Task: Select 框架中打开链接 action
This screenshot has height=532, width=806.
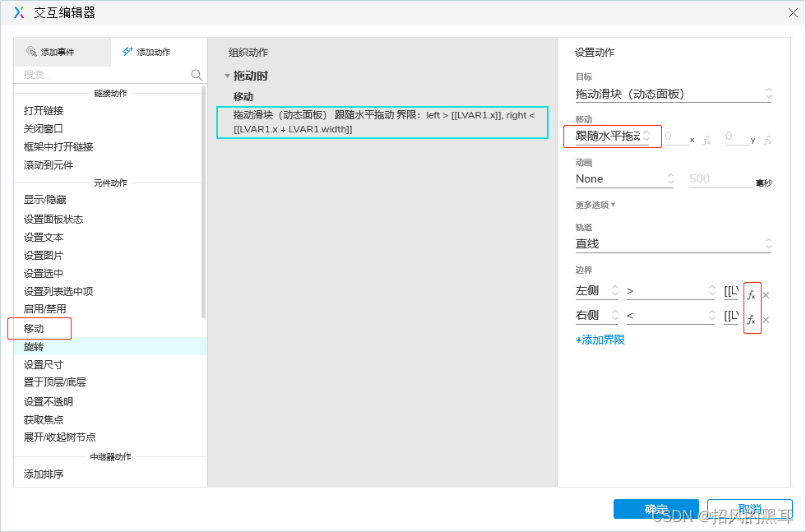Action: tap(58, 146)
